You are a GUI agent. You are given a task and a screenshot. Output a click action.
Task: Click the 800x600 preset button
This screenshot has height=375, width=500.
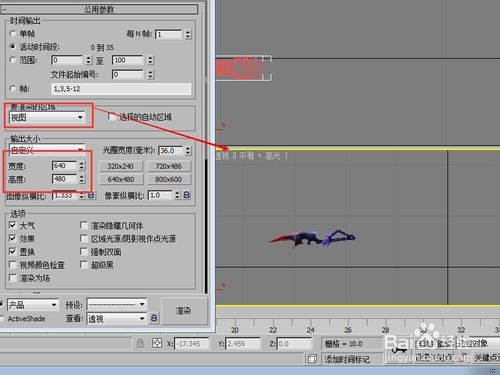pos(169,179)
